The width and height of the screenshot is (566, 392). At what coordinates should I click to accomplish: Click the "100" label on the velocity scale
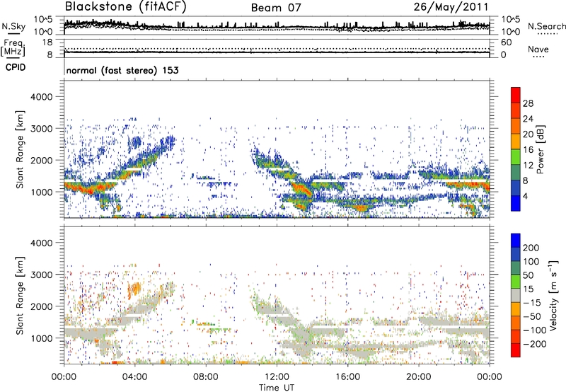(531, 261)
